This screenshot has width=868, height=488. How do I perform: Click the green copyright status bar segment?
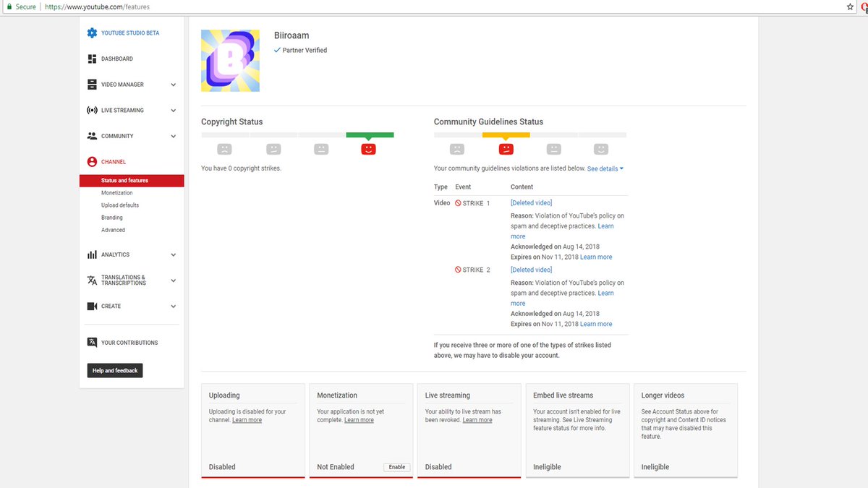pos(370,134)
